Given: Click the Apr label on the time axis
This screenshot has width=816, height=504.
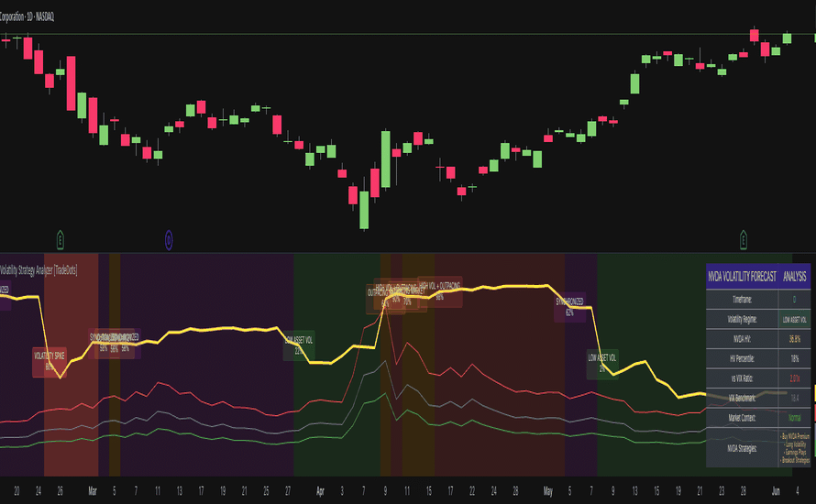Looking at the screenshot, I should click(319, 490).
